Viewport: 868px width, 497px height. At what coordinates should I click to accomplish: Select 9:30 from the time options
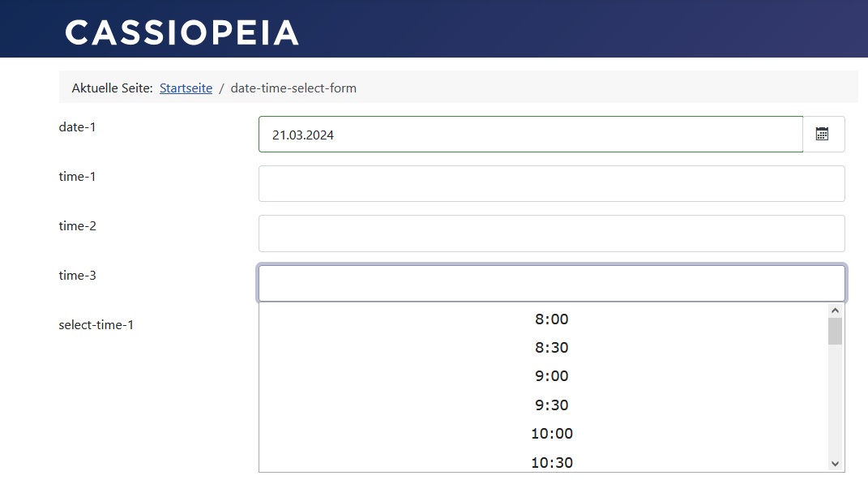pyautogui.click(x=552, y=405)
